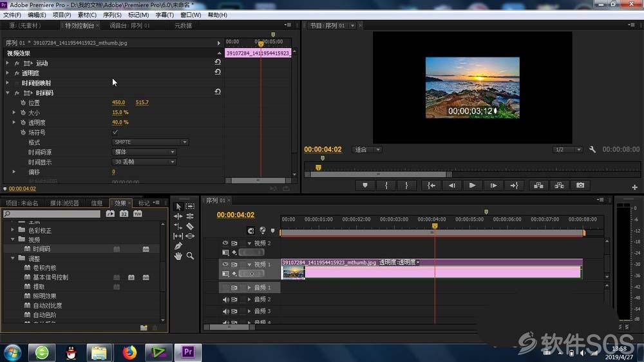Image resolution: width=644 pixels, height=362 pixels.
Task: Open the 适合 zoom level dropdown
Action: pos(367,149)
